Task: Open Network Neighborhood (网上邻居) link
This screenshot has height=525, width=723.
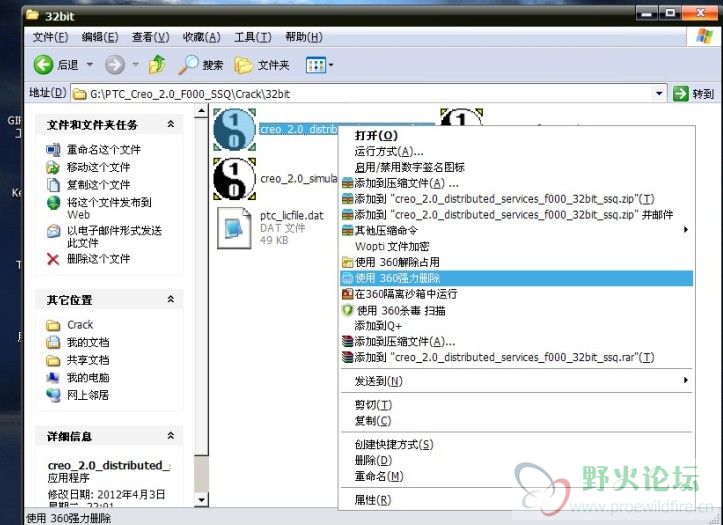Action: (x=88, y=395)
